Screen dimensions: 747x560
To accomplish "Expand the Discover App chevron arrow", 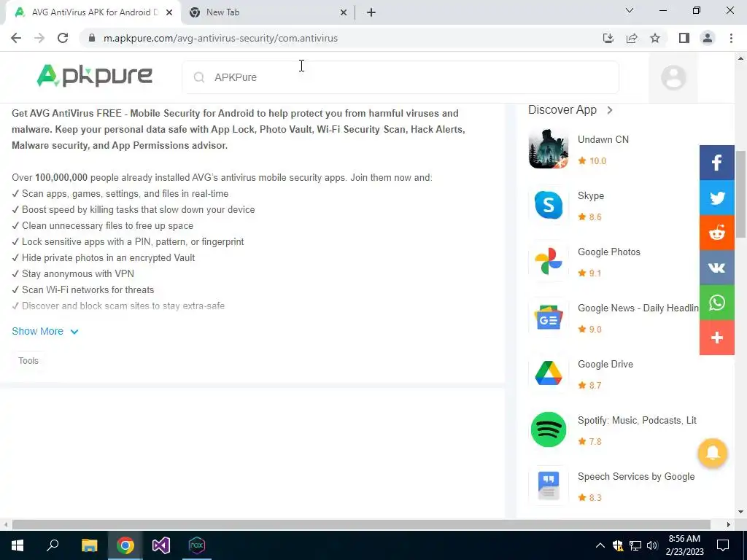I will 610,110.
